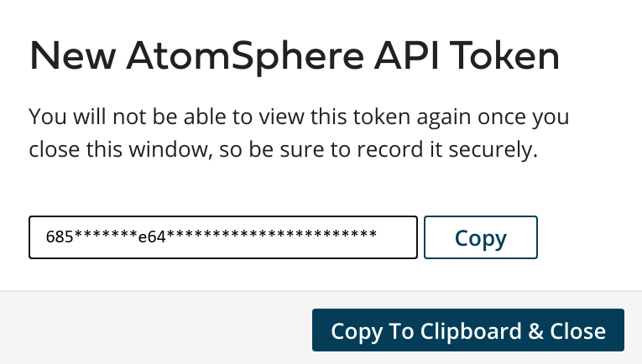Click the word Clipboard on dark button

click(x=471, y=331)
